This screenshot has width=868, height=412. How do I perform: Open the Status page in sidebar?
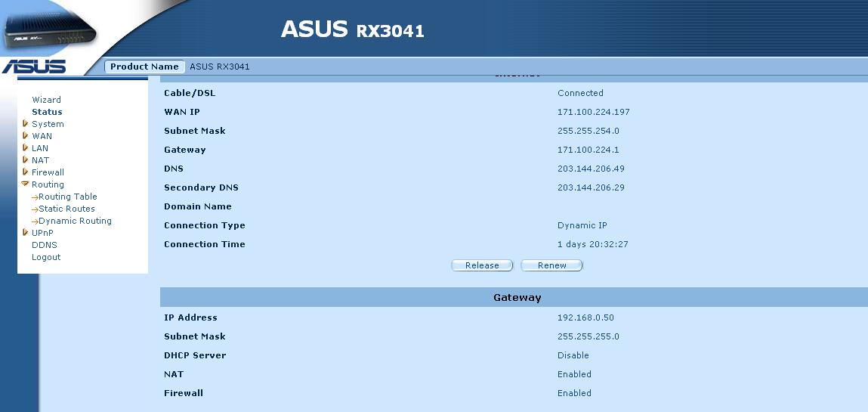pos(47,112)
